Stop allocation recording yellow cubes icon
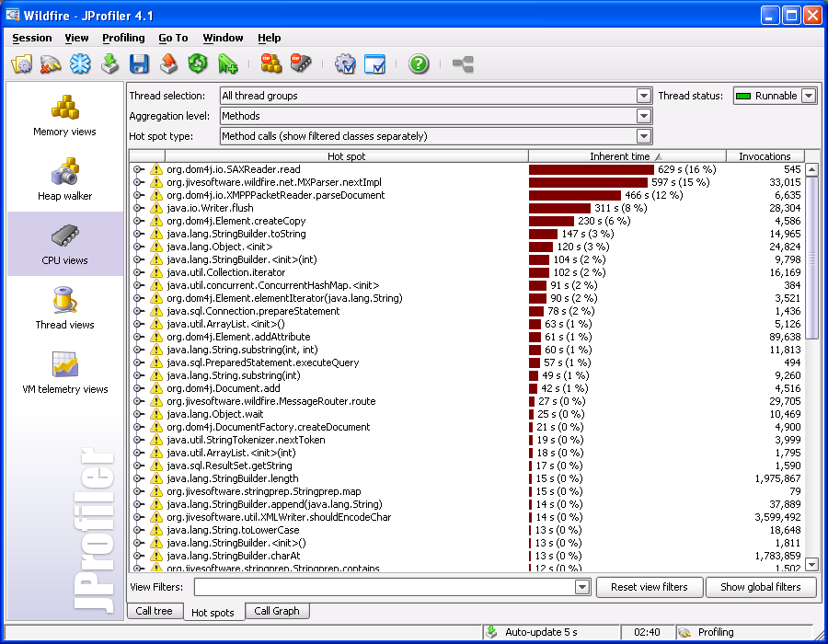This screenshot has width=828, height=644. tap(270, 64)
